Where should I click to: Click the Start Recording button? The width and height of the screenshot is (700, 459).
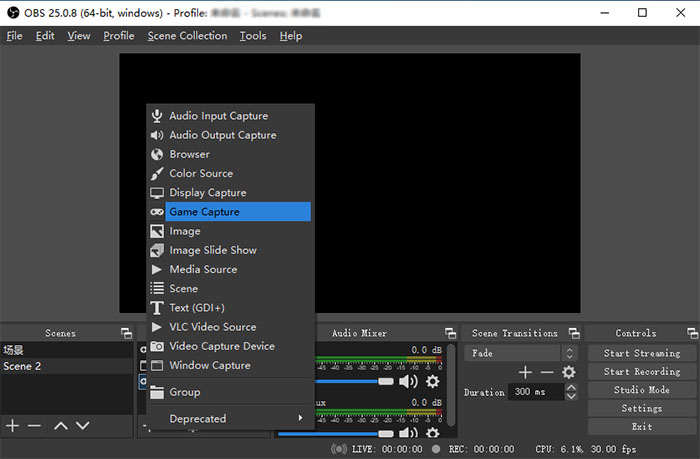coord(642,371)
